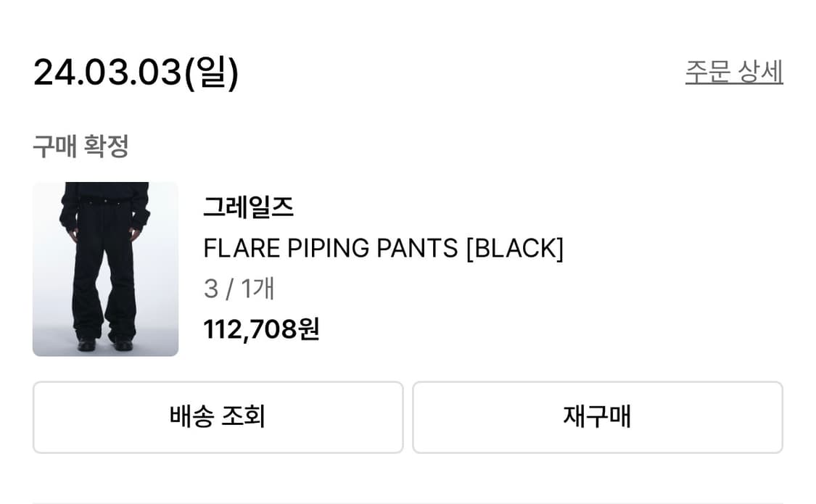Track delivery for the FLARE PIPING PANTS order
Viewport: 816px width, 504px height.
pyautogui.click(x=218, y=417)
